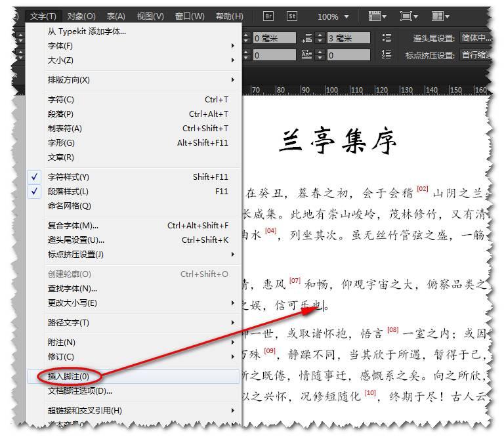Select 插入脚注(O) menu item

pyautogui.click(x=134, y=376)
